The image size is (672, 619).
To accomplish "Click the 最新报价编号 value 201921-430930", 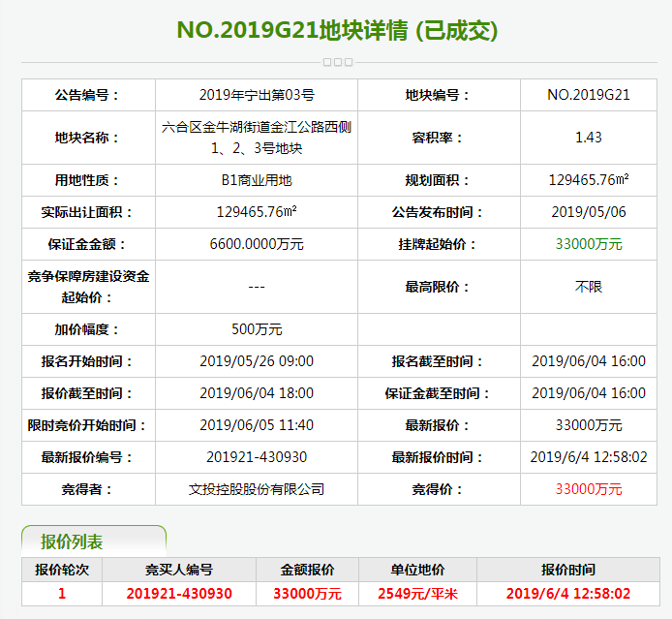I will coord(257,457).
